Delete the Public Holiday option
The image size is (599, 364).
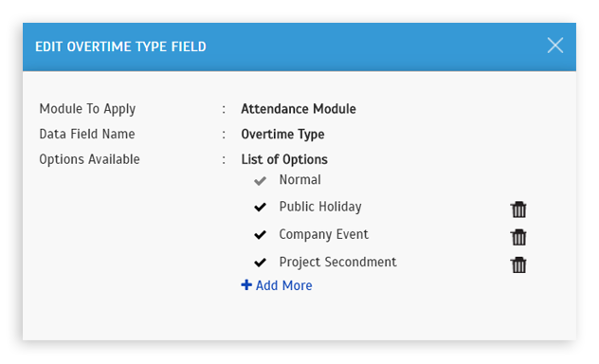518,209
